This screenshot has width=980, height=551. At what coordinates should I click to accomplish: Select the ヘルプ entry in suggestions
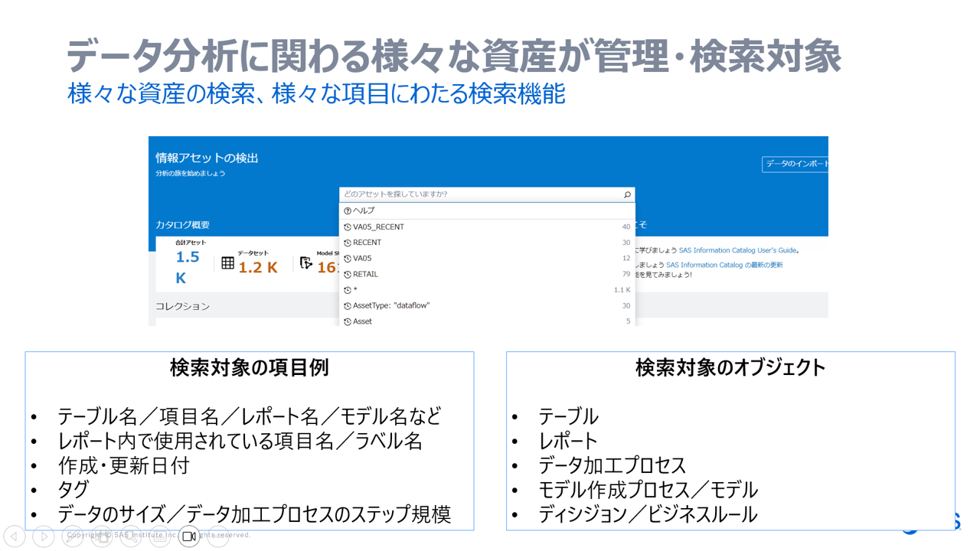[x=364, y=210]
